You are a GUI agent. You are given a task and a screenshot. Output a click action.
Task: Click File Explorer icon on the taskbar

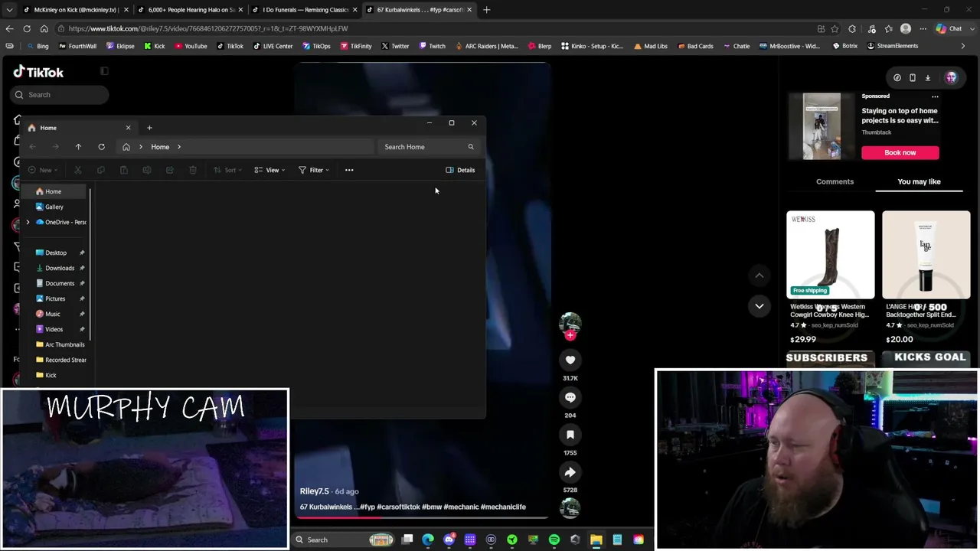(x=596, y=540)
